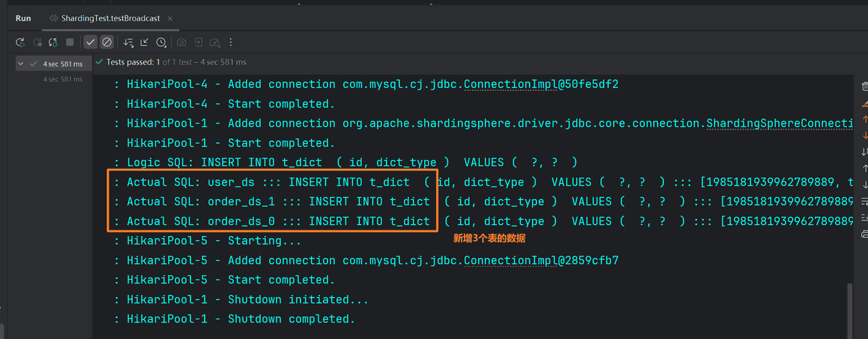Open More actions vertical dots menu

pyautogui.click(x=231, y=42)
